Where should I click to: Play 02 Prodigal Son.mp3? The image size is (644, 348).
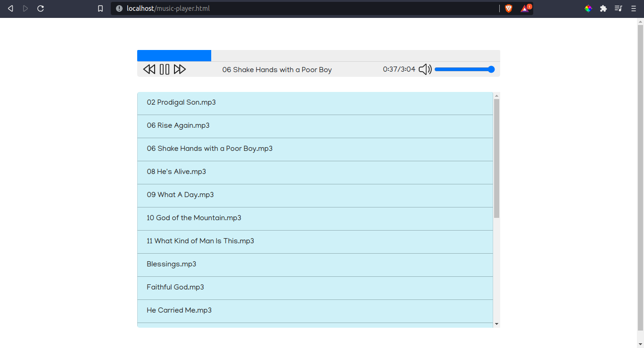coord(315,103)
